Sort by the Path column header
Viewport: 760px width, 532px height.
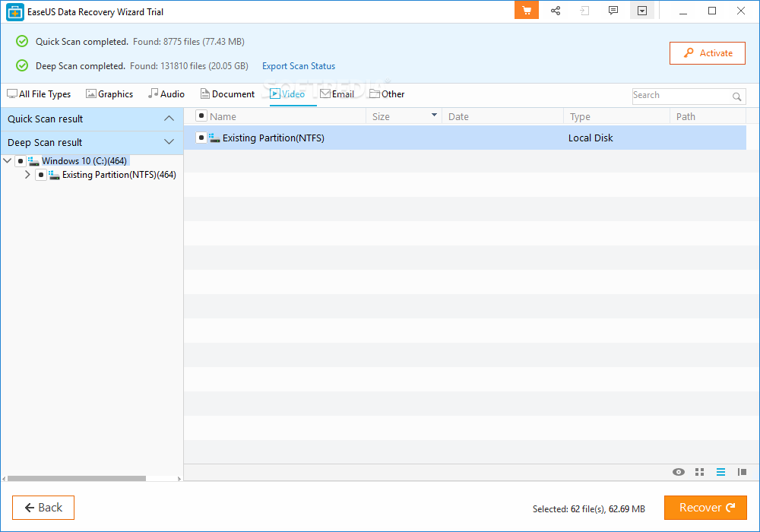(686, 116)
